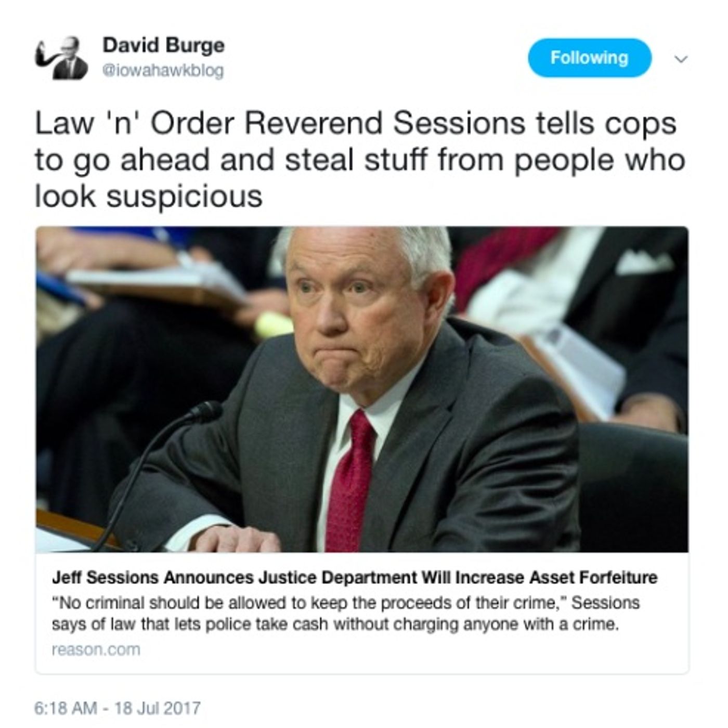This screenshot has width=728, height=728.
Task: Open headline about Increase Asset Forfeiture
Action: [354, 577]
